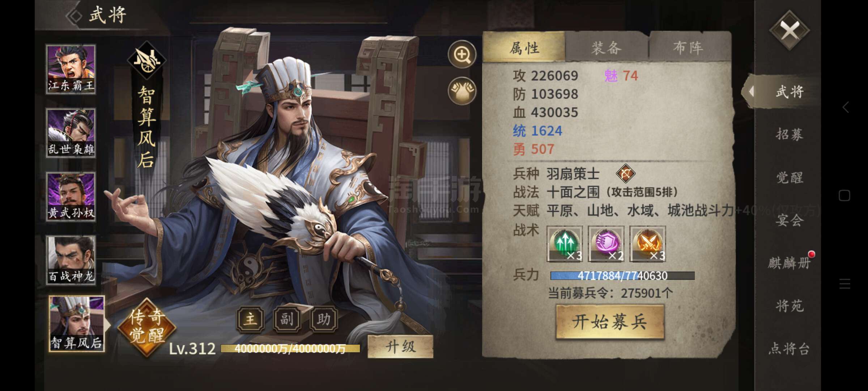Switch to the 布阵 tab
Image resolution: width=868 pixels, height=391 pixels.
tap(688, 47)
